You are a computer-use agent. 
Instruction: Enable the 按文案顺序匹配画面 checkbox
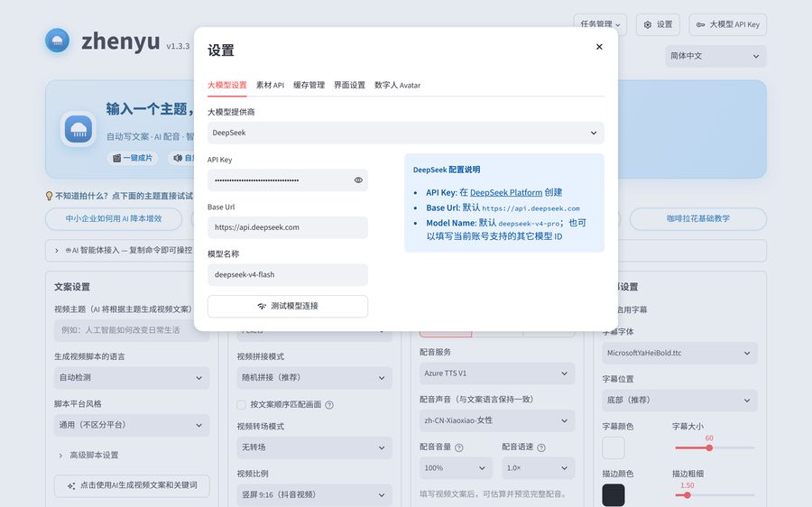241,405
